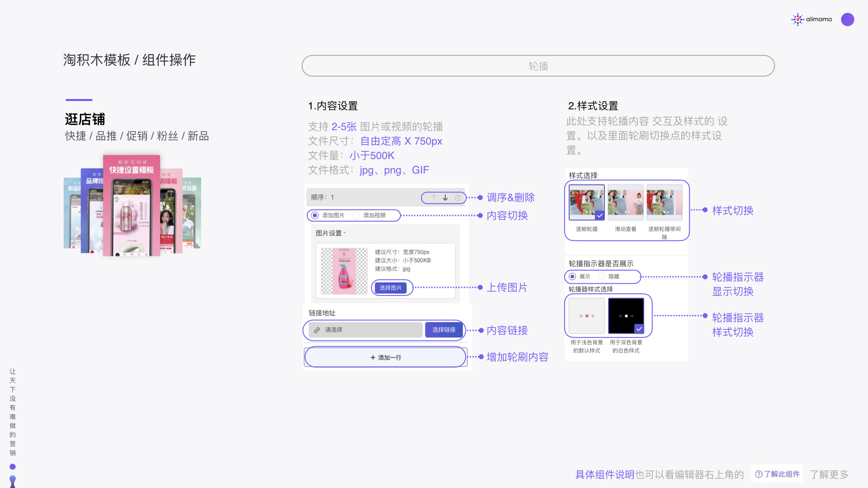
Task: Click the jpg、png、GIF format text
Action: pos(394,170)
